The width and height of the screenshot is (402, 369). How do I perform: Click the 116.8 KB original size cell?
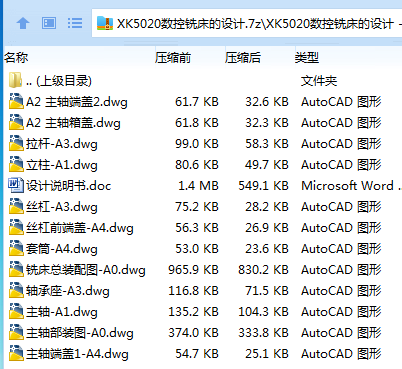193,291
